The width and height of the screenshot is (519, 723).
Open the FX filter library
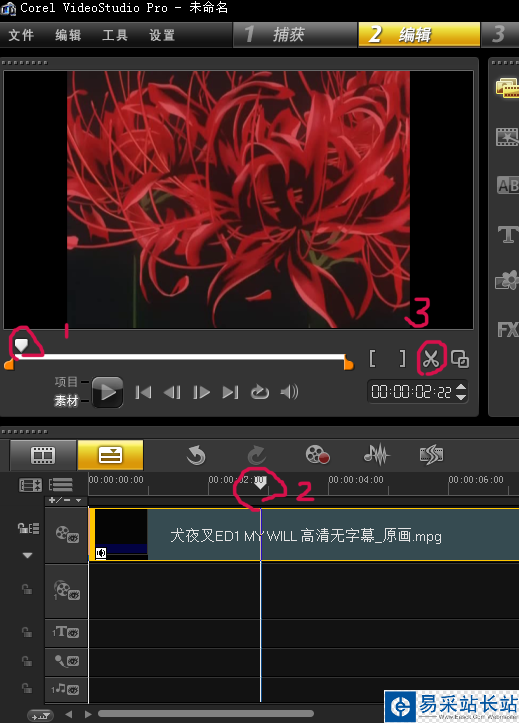tap(508, 329)
